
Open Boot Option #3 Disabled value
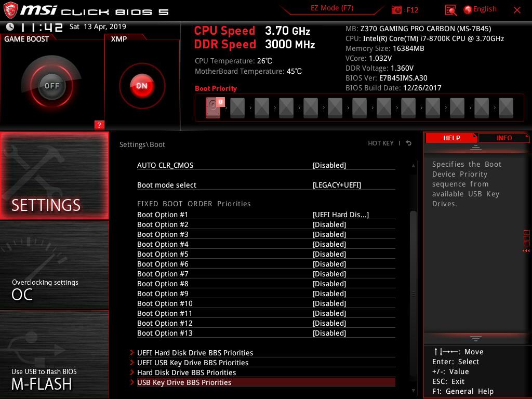tap(329, 234)
